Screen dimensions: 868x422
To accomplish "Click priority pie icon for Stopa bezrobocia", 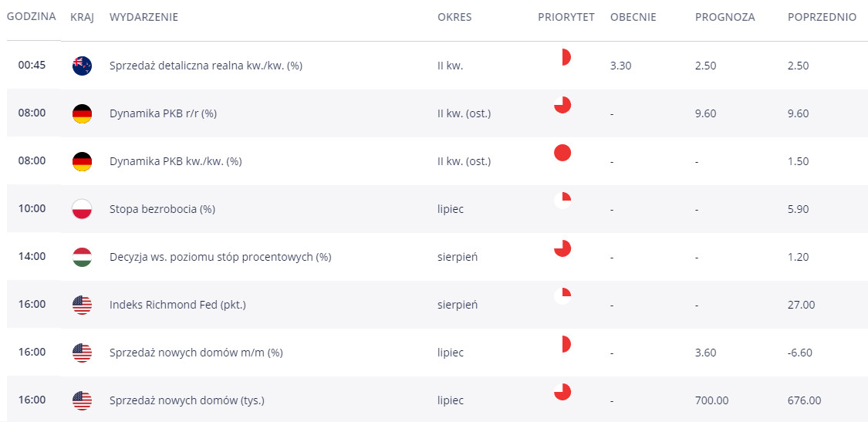I will (x=562, y=201).
